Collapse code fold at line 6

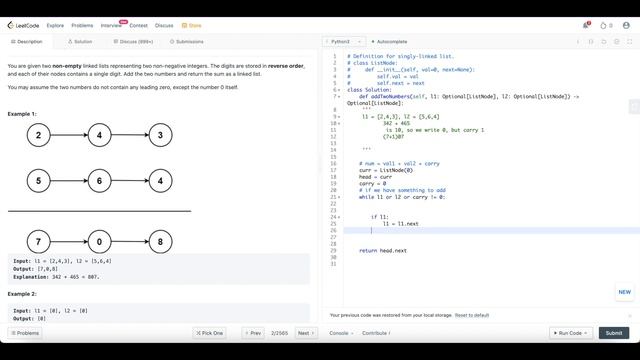(x=339, y=90)
